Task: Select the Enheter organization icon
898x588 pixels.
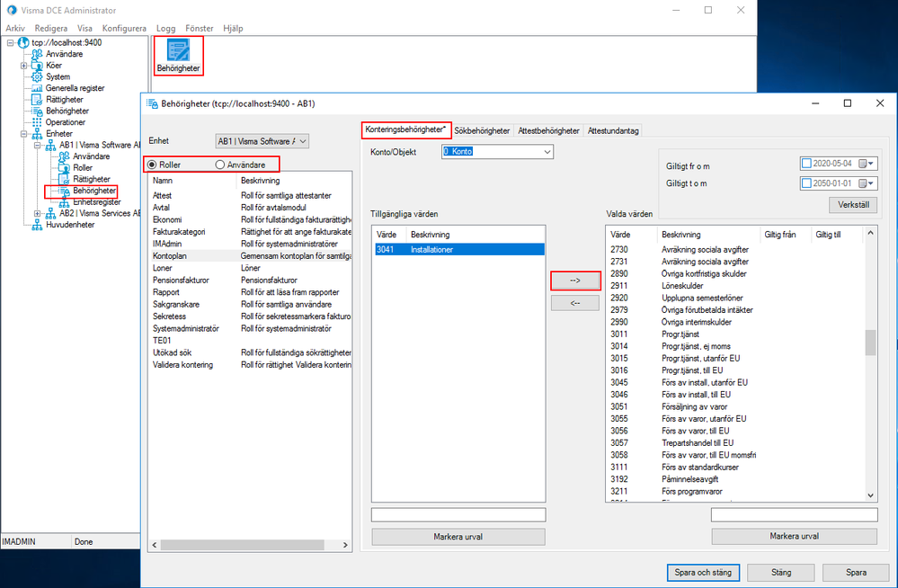Action: [x=37, y=134]
